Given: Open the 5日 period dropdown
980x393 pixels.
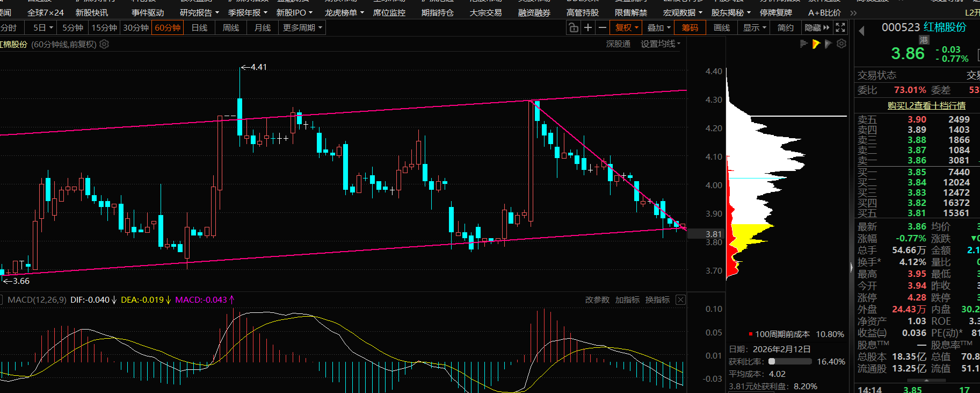Looking at the screenshot, I should 43,27.
